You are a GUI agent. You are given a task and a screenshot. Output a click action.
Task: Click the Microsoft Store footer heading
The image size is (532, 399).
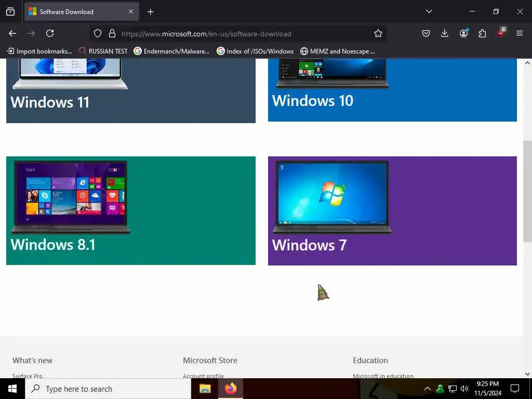click(210, 361)
